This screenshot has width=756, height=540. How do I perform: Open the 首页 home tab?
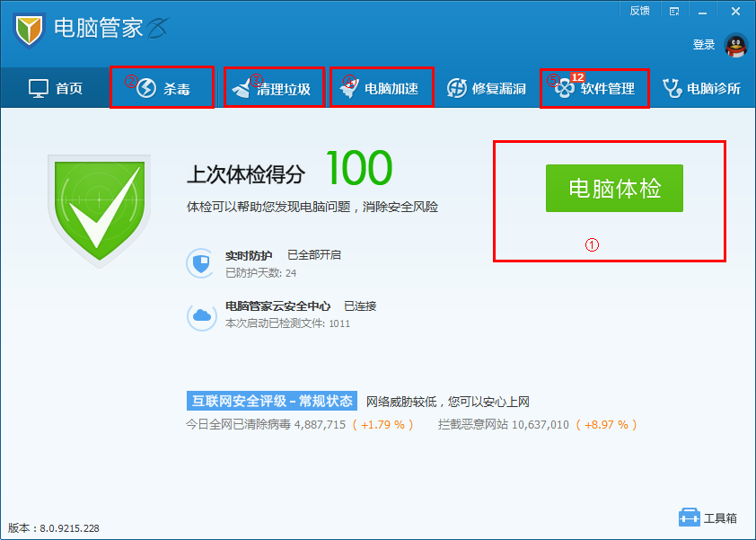pyautogui.click(x=56, y=88)
